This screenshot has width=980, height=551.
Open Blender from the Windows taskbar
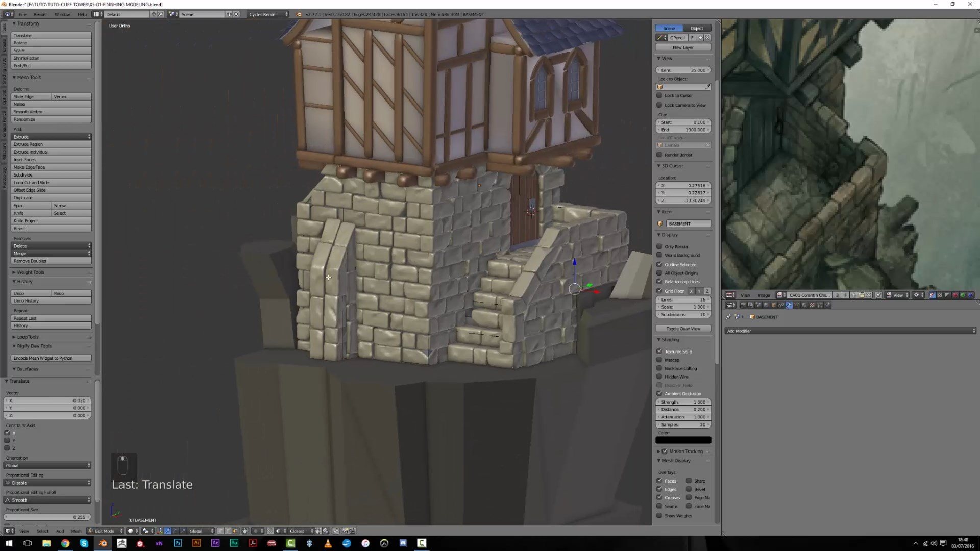tap(103, 543)
